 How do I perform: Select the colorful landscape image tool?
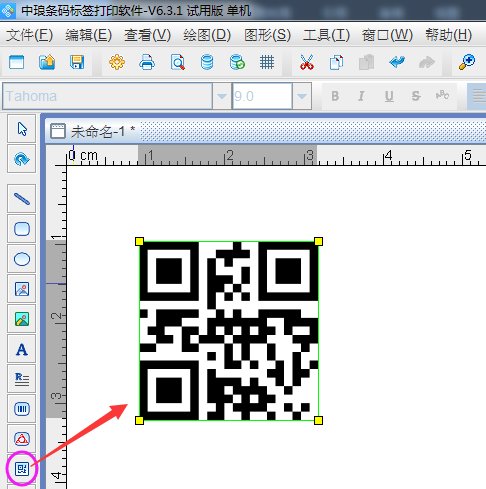[x=22, y=319]
